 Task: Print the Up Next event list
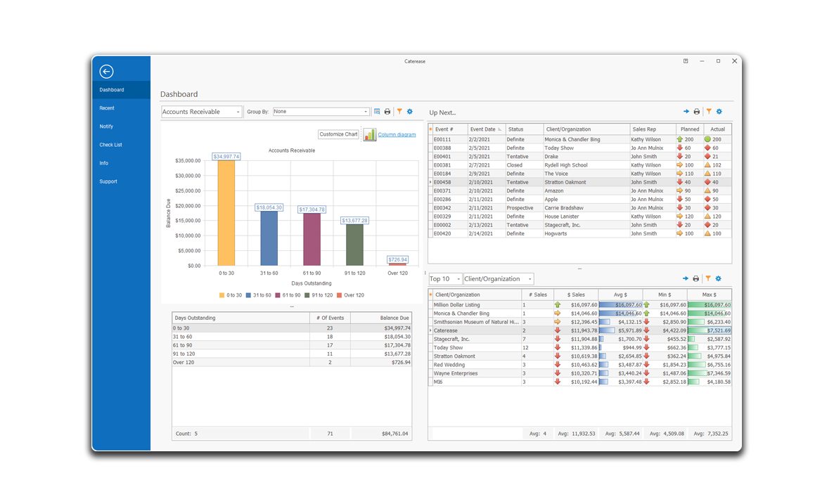click(697, 112)
